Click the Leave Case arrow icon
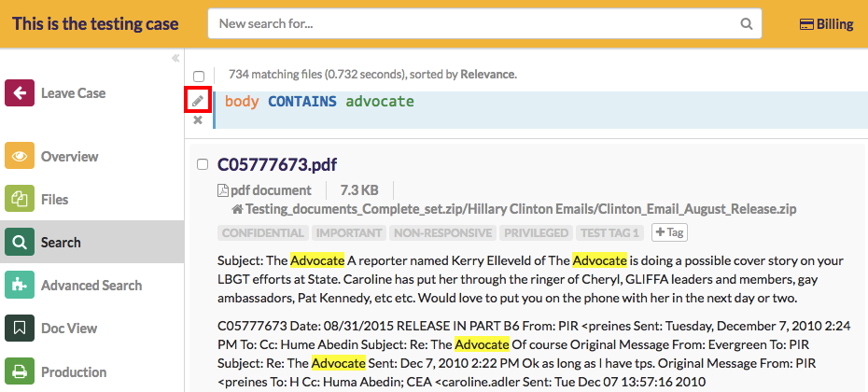This screenshot has height=392, width=868. pos(20,93)
